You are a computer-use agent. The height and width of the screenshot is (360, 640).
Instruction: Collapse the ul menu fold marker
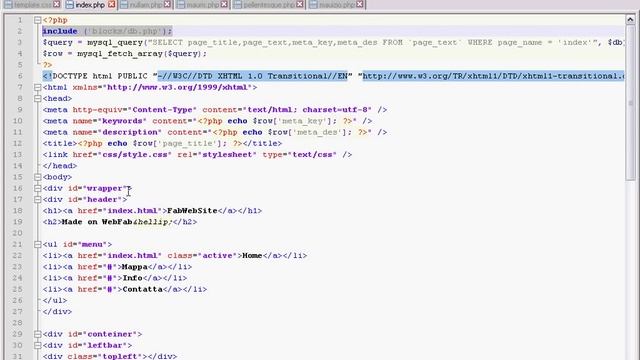pyautogui.click(x=38, y=244)
